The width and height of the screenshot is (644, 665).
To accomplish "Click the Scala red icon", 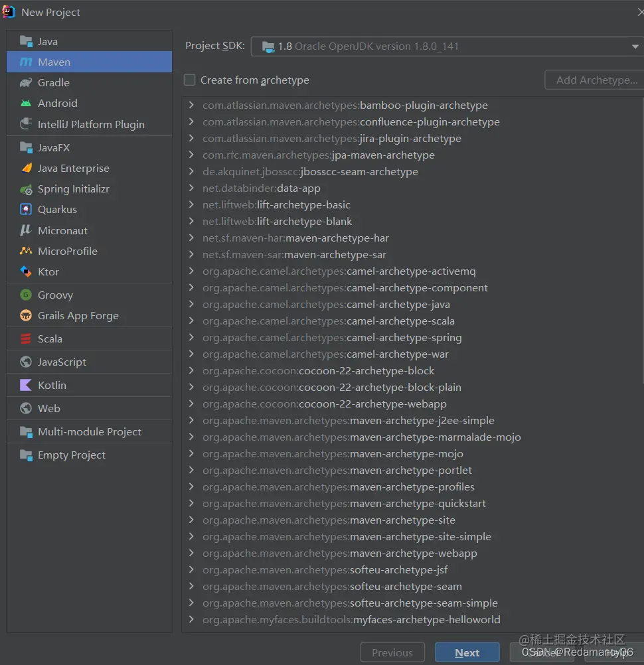I will 26,339.
